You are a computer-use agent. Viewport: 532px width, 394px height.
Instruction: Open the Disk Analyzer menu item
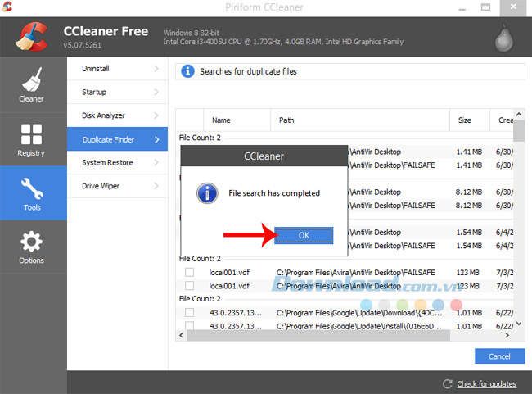click(117, 115)
